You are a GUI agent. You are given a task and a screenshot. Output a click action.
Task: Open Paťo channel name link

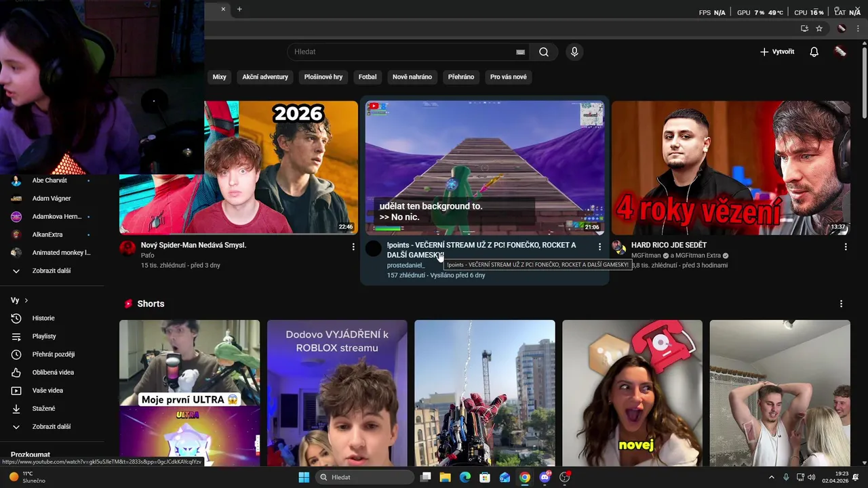point(147,256)
